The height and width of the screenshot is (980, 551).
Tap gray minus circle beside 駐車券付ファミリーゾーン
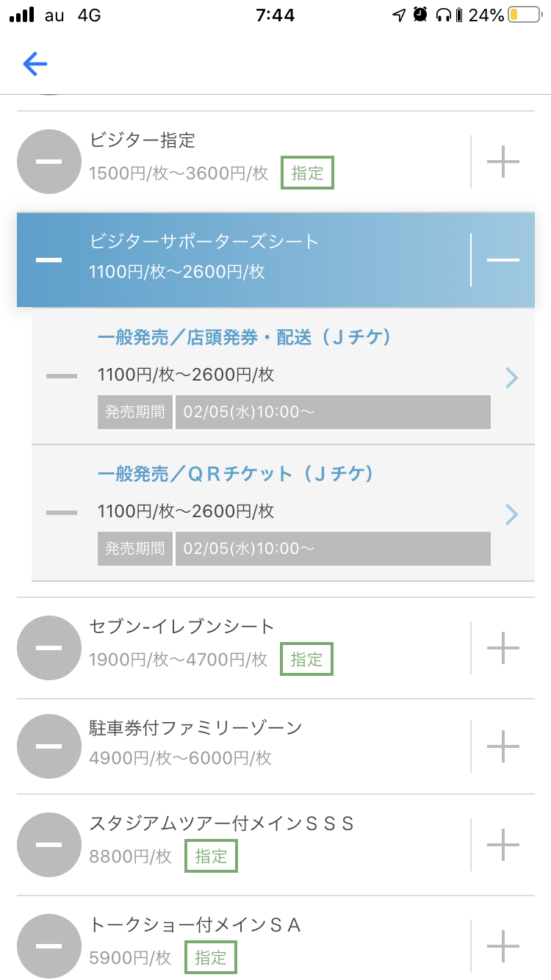48,746
